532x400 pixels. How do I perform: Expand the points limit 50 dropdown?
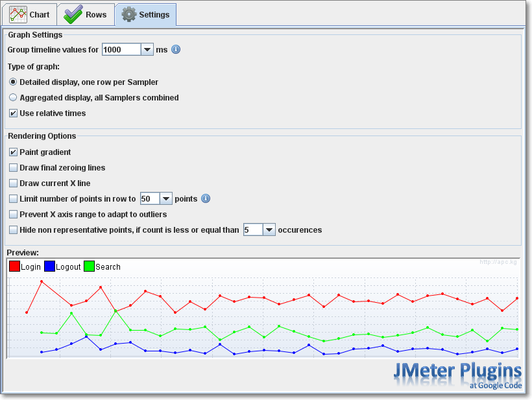tap(165, 198)
